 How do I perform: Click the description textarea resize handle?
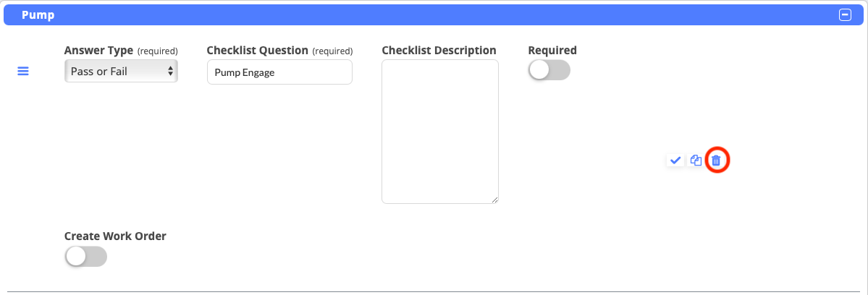point(495,200)
